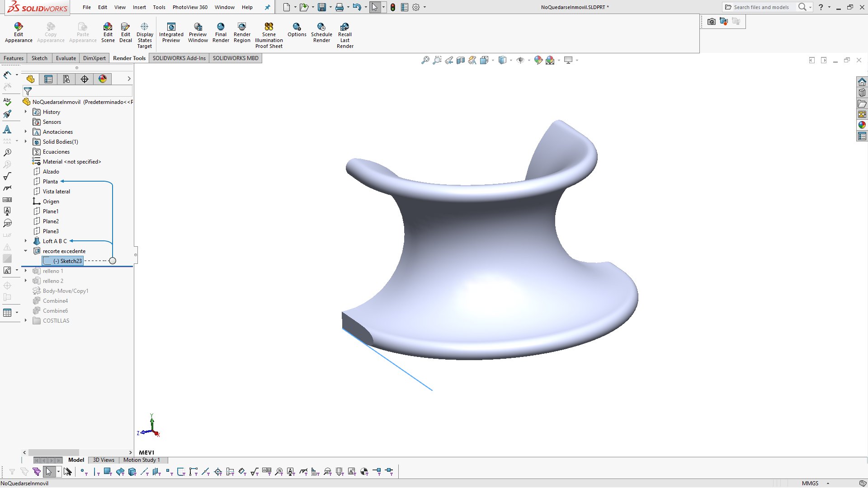
Task: Click the Select cursor tool
Action: click(x=374, y=7)
